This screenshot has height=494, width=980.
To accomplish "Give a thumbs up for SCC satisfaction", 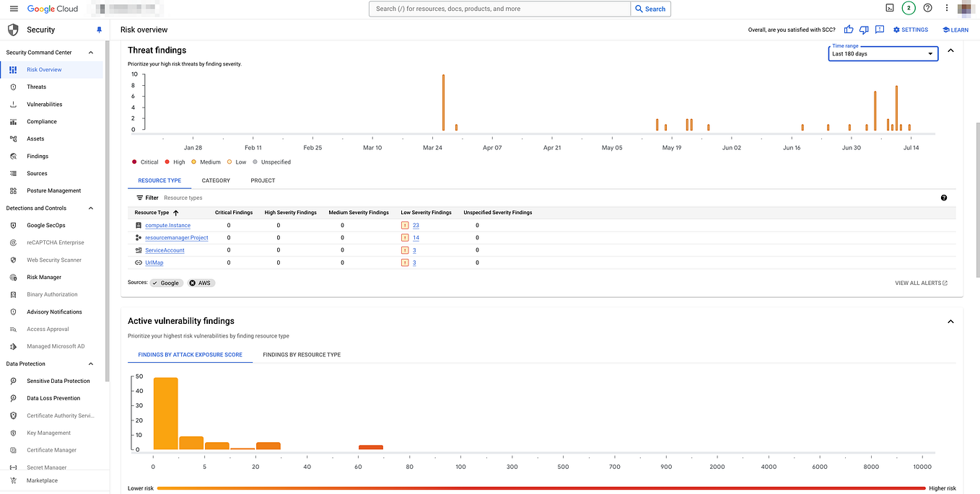I will 849,30.
